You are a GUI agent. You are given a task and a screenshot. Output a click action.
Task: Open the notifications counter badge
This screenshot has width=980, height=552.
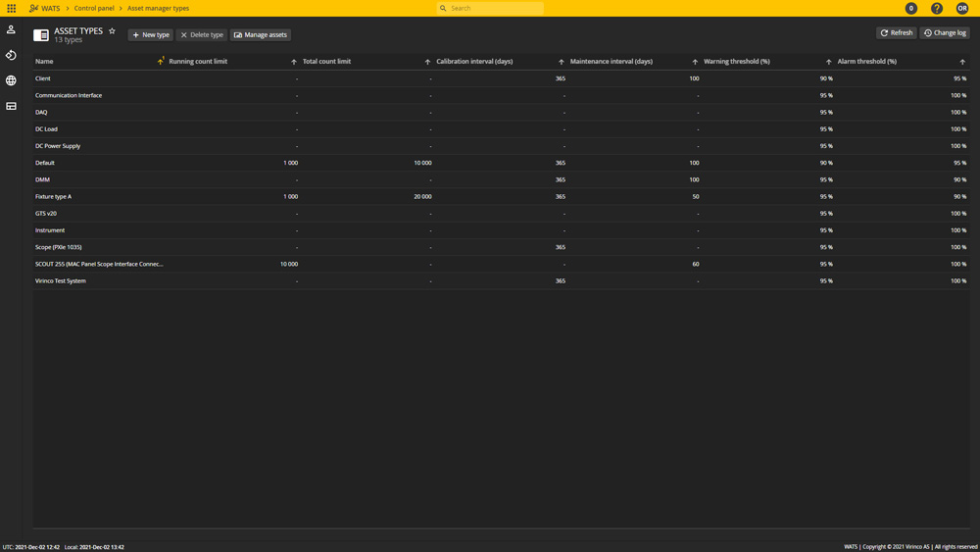click(911, 8)
